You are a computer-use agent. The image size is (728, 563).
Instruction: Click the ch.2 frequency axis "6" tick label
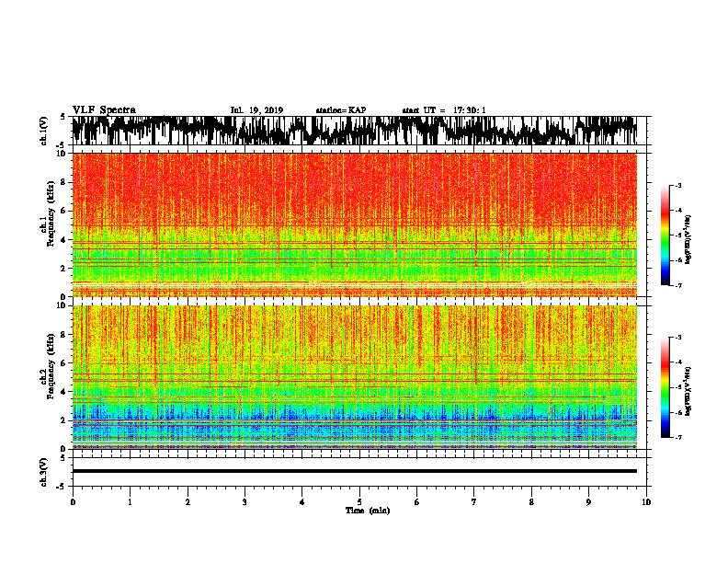click(x=64, y=362)
